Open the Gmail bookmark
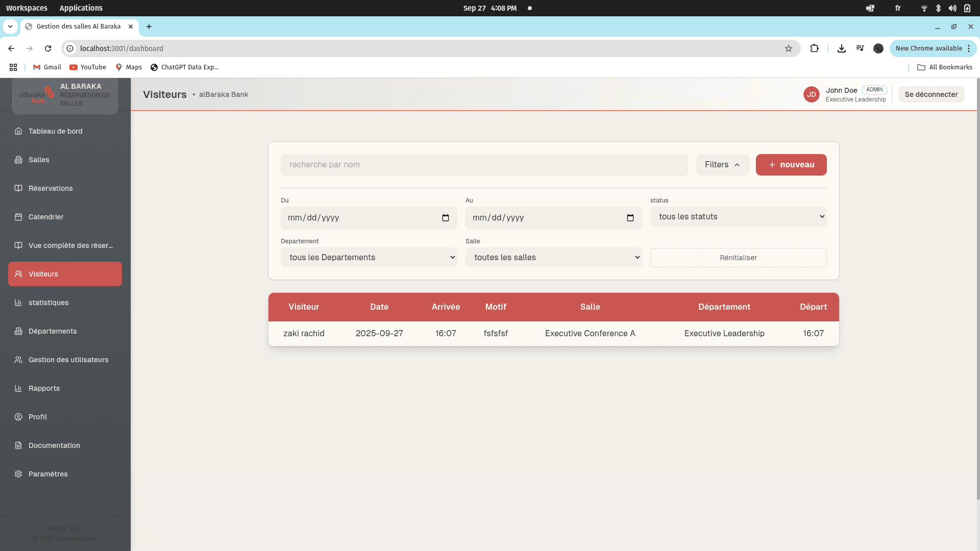980x551 pixels. click(47, 67)
